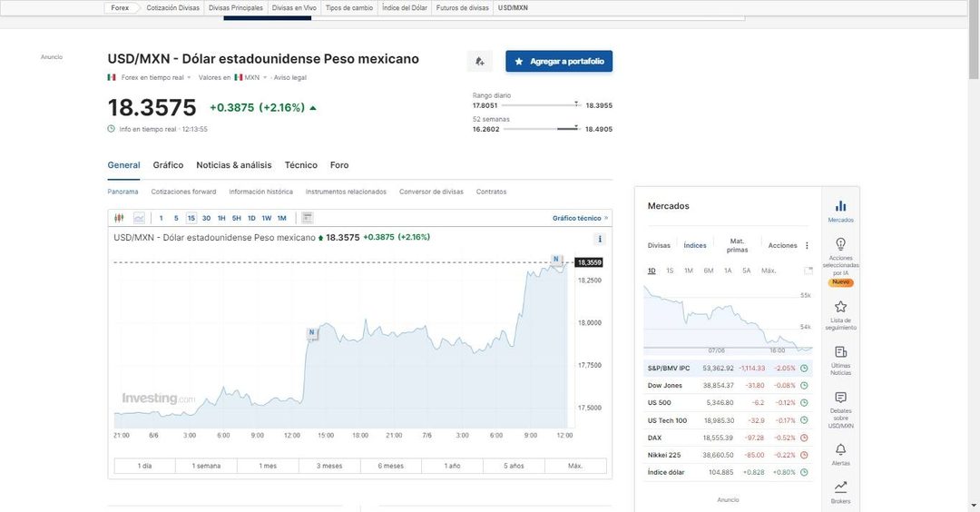
Task: Select the Índices tab in Mercados
Action: click(x=695, y=246)
